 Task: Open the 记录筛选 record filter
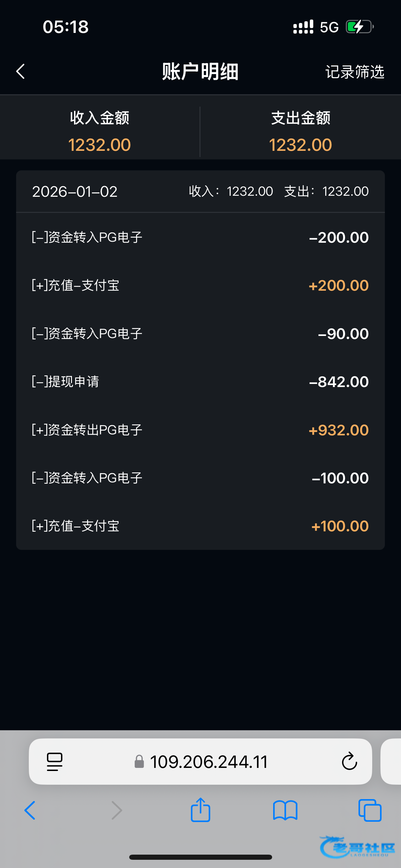[355, 72]
